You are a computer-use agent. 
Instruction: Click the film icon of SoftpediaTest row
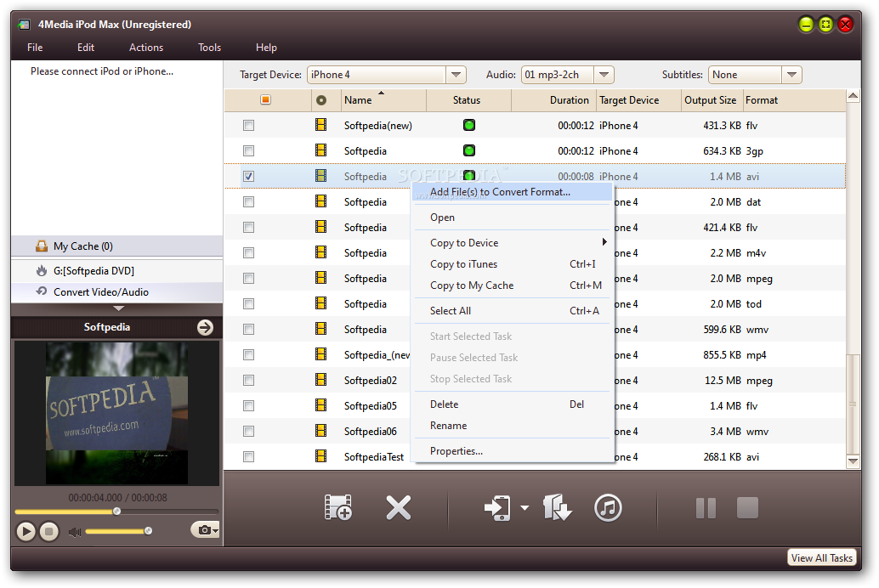[x=320, y=456]
